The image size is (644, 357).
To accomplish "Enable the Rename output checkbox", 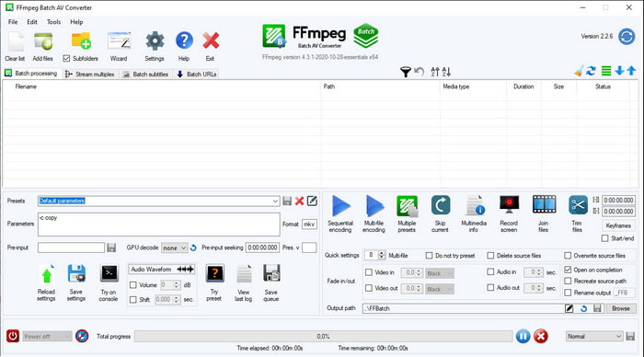I will coord(568,293).
